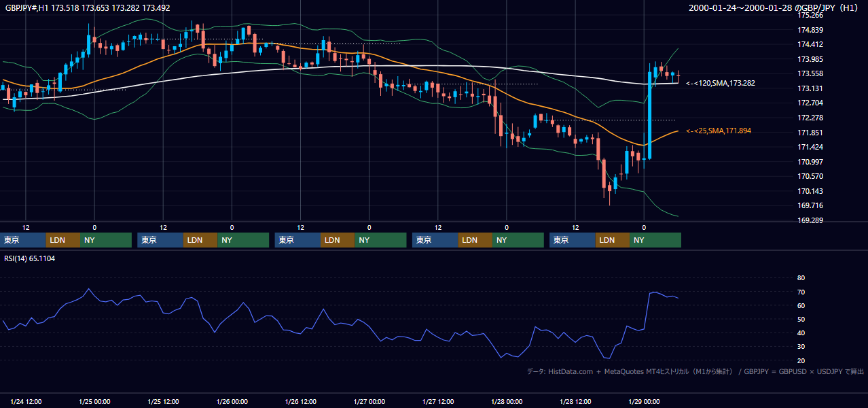Select the first NY session block
Screen dimensions: 868x408
106,240
